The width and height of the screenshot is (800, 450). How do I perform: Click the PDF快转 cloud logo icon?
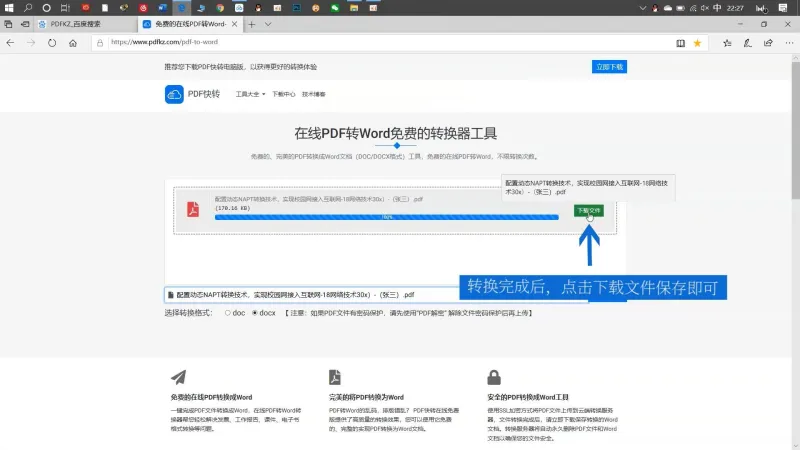(x=174, y=94)
